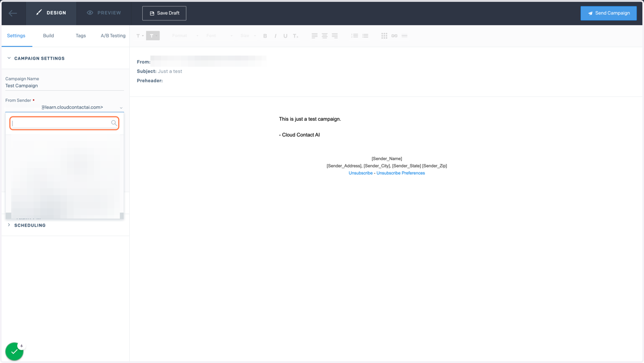This screenshot has width=644, height=363.
Task: Click the search magnifier icon
Action: tap(114, 123)
